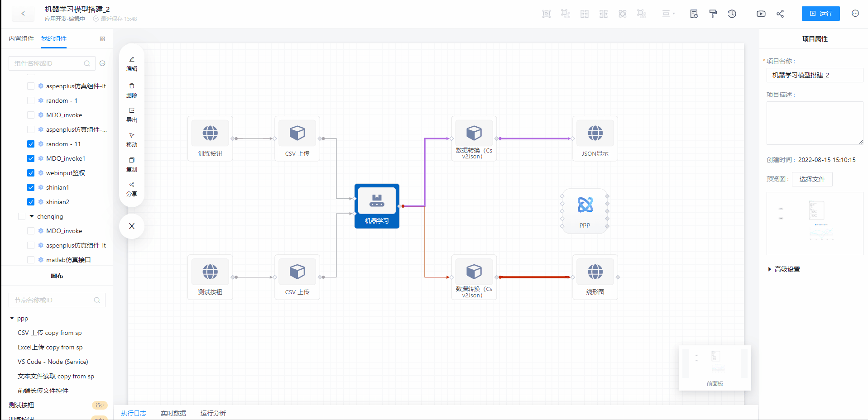Click the paint roller format icon
Viewport: 868px width, 420px height.
(713, 14)
